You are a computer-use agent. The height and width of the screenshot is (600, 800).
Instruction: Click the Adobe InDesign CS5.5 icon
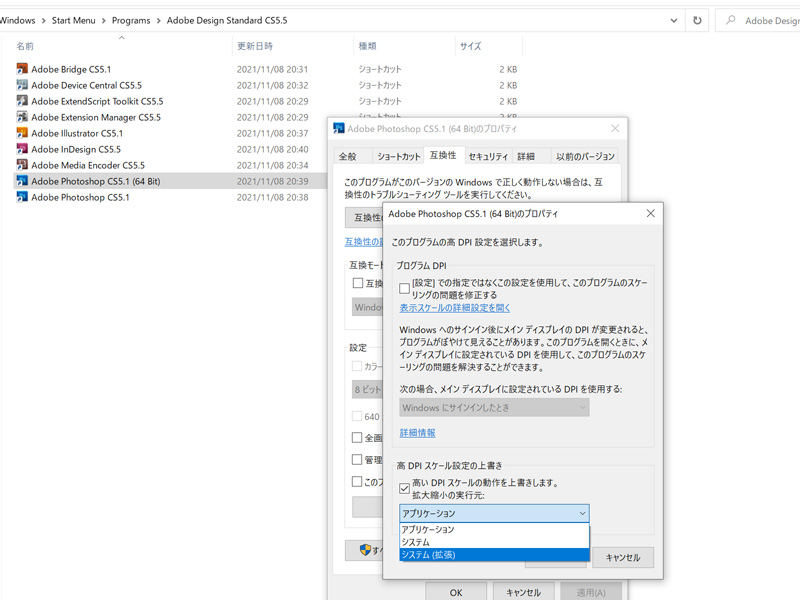22,149
